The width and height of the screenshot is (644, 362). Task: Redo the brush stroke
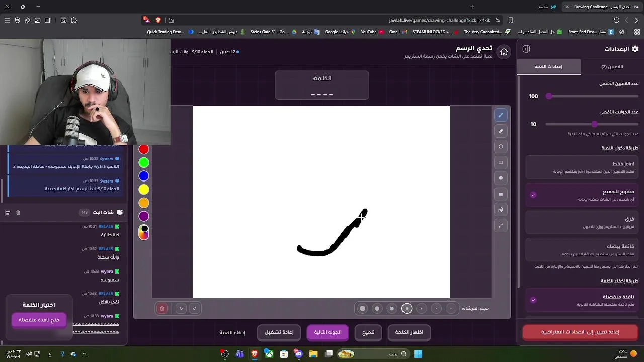[x=195, y=308]
